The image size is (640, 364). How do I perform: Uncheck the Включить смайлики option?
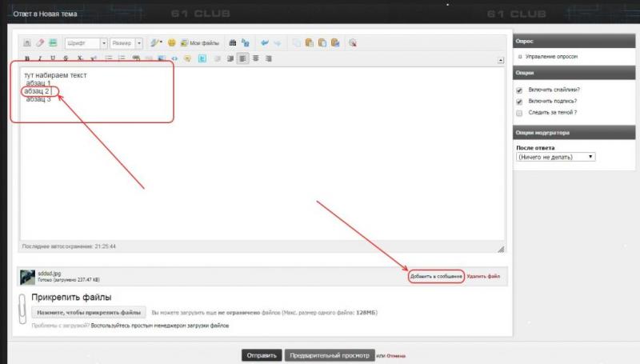point(520,90)
